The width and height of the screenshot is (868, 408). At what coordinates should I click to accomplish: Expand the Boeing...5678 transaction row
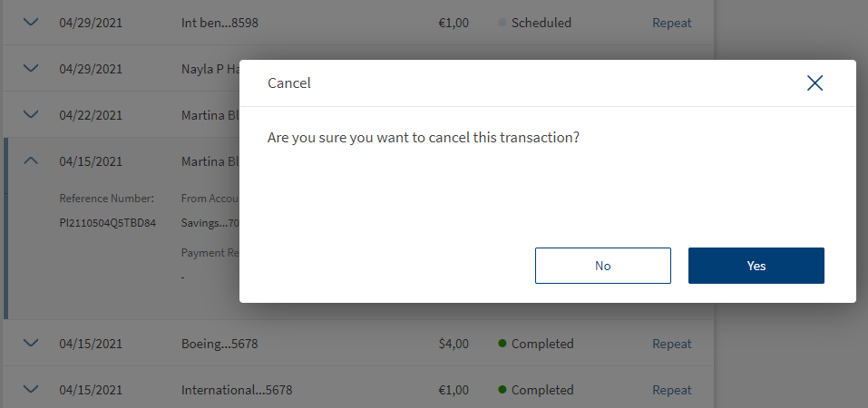[31, 343]
